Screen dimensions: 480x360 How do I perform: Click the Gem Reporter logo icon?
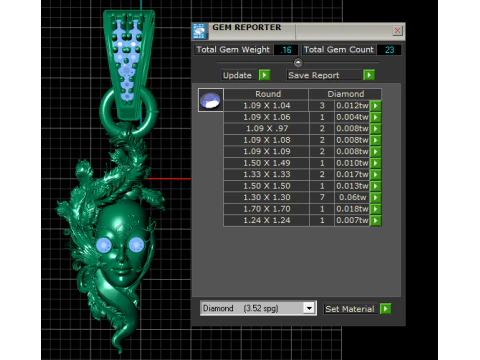click(199, 31)
